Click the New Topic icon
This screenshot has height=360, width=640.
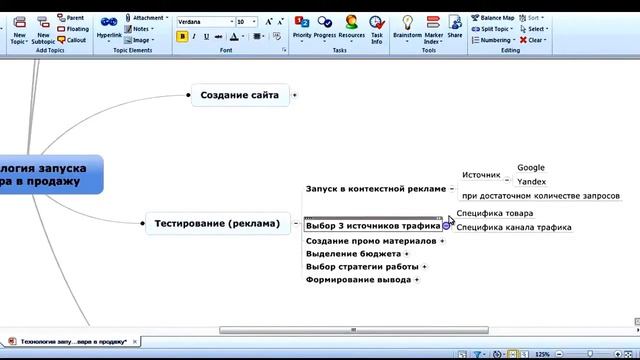(19, 22)
